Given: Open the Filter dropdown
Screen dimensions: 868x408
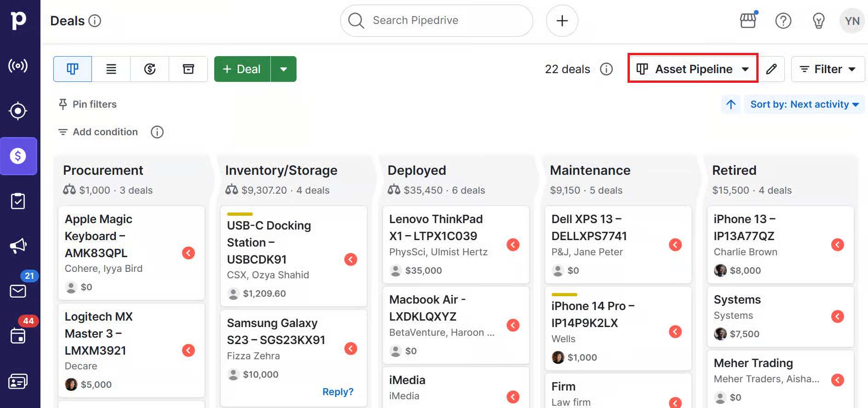Looking at the screenshot, I should [x=828, y=69].
